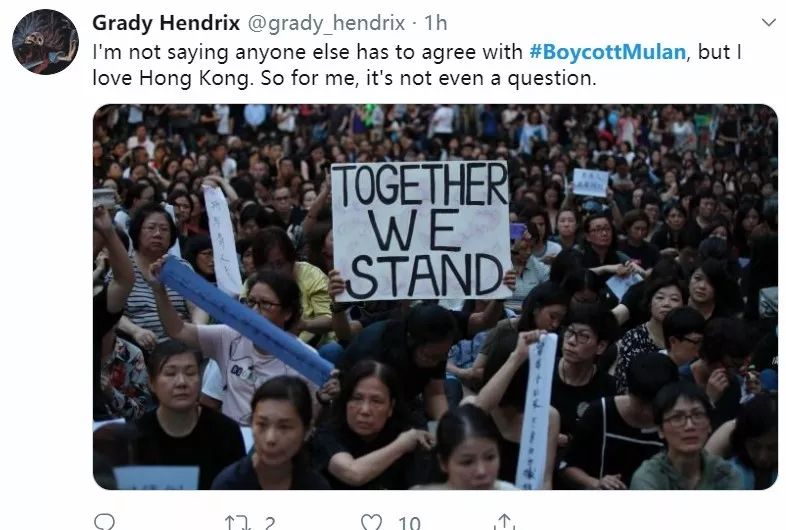Select the tweet's first text line

[x=417, y=52]
